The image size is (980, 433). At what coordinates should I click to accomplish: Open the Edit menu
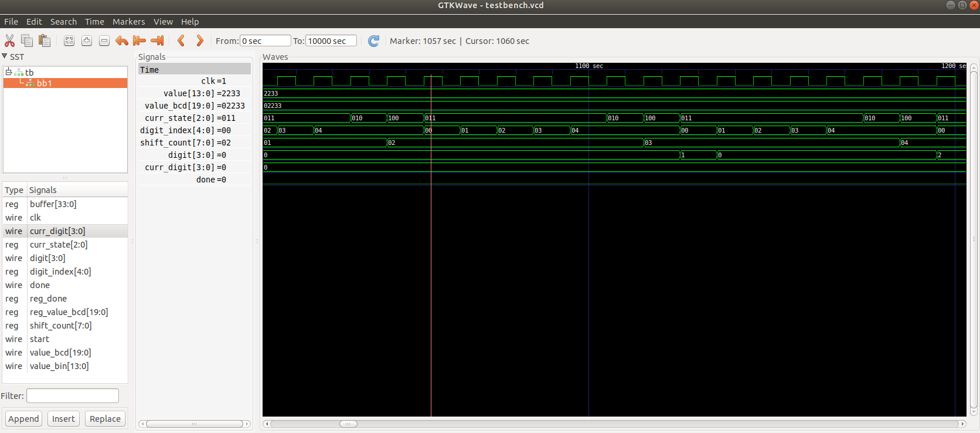34,21
